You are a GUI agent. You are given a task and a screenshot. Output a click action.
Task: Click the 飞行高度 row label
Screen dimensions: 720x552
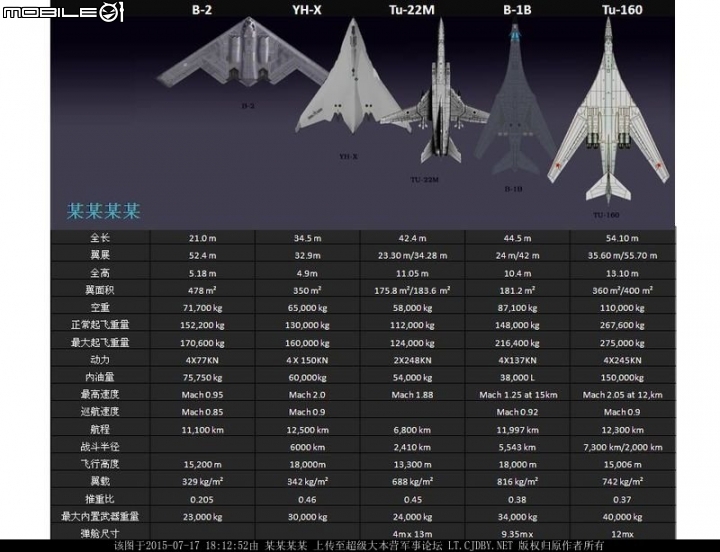point(100,464)
